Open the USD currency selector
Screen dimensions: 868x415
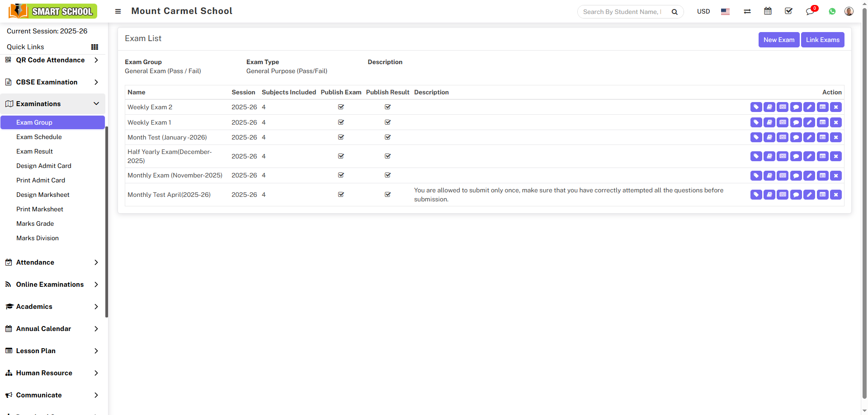(x=703, y=11)
